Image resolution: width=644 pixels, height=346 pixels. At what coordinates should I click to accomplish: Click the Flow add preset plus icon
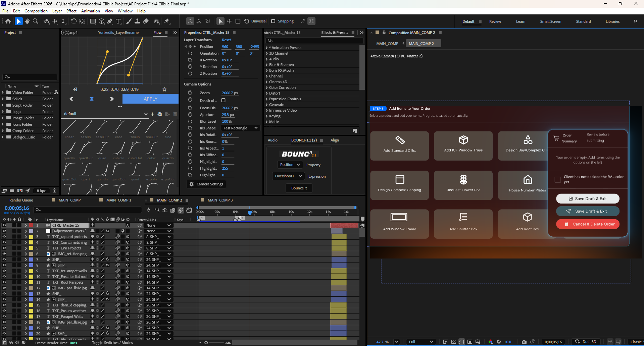152,114
